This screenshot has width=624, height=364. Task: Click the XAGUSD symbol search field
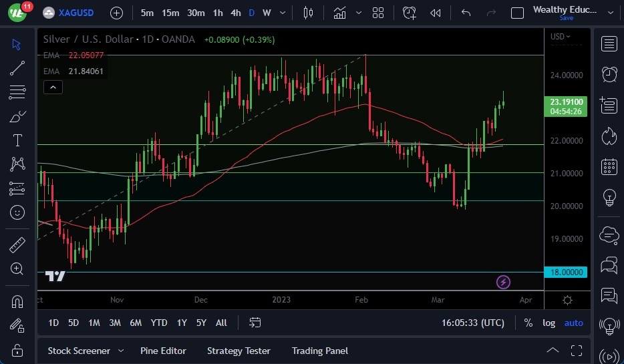75,13
